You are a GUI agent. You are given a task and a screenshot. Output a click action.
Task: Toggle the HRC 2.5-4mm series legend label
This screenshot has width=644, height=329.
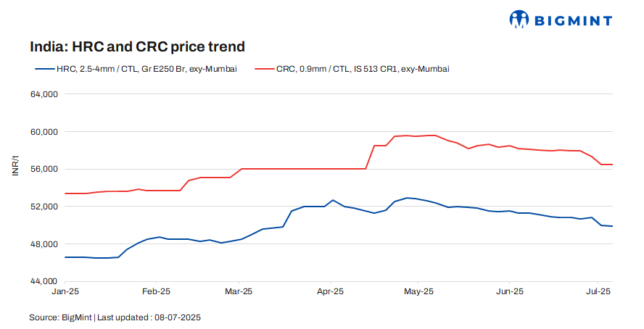click(x=146, y=69)
